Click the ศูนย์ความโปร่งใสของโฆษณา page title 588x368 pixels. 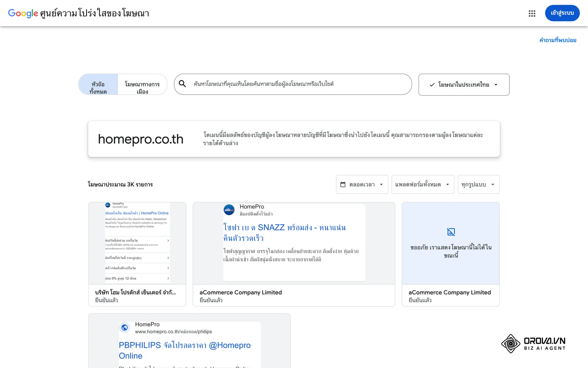click(x=94, y=13)
